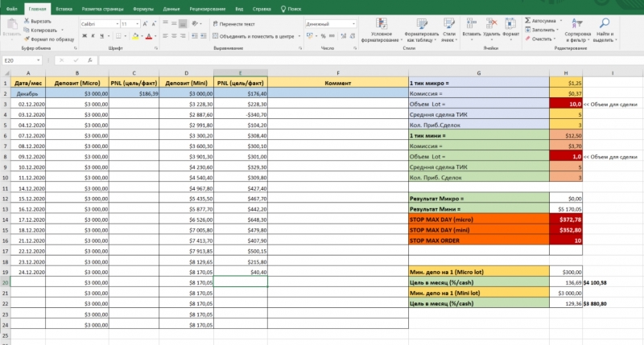Click the Bold (Ж) formatting icon

(83, 36)
